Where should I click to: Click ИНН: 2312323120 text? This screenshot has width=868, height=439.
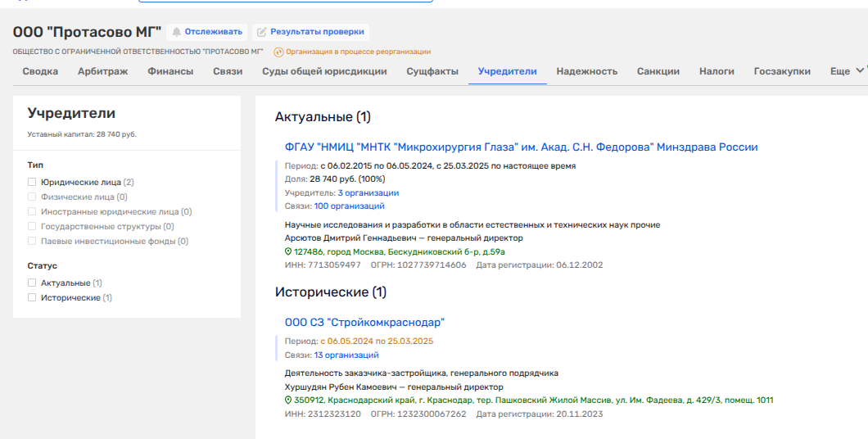tap(323, 414)
